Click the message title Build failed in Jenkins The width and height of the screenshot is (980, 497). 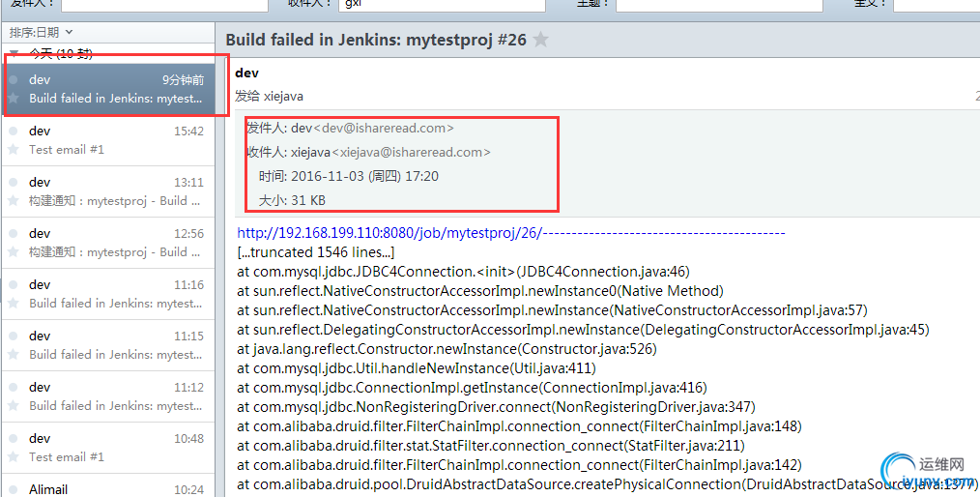(376, 40)
